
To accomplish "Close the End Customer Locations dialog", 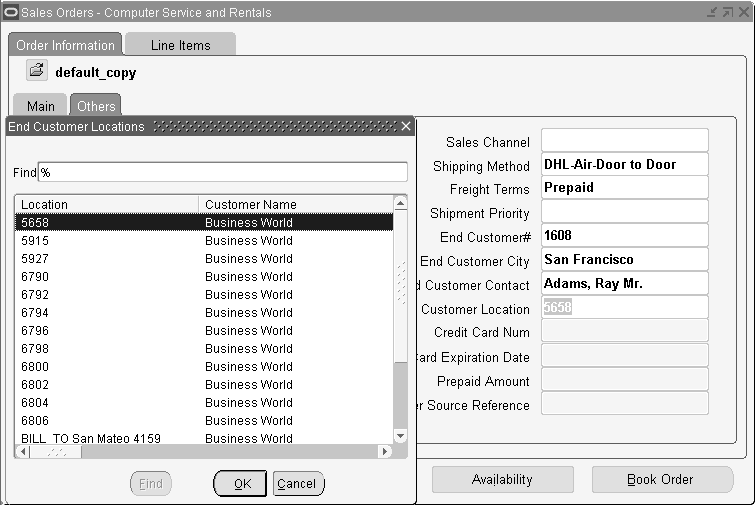I will click(406, 126).
